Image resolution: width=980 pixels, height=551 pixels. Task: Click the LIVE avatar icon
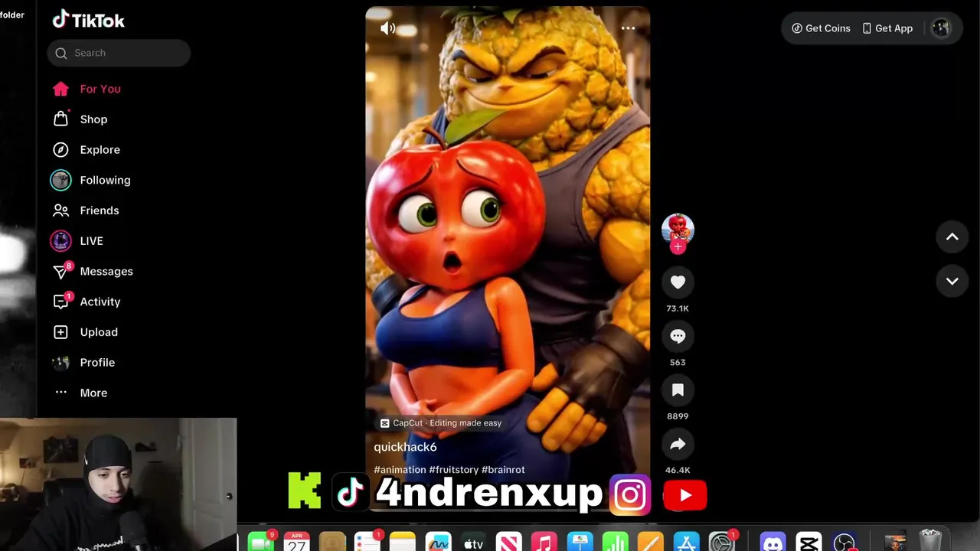[x=60, y=241]
